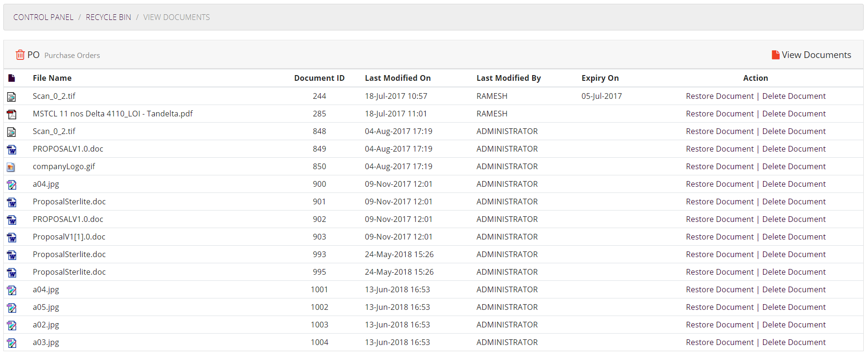
Task: Click the GIF icon beside companyLogo.gif
Action: (11, 167)
